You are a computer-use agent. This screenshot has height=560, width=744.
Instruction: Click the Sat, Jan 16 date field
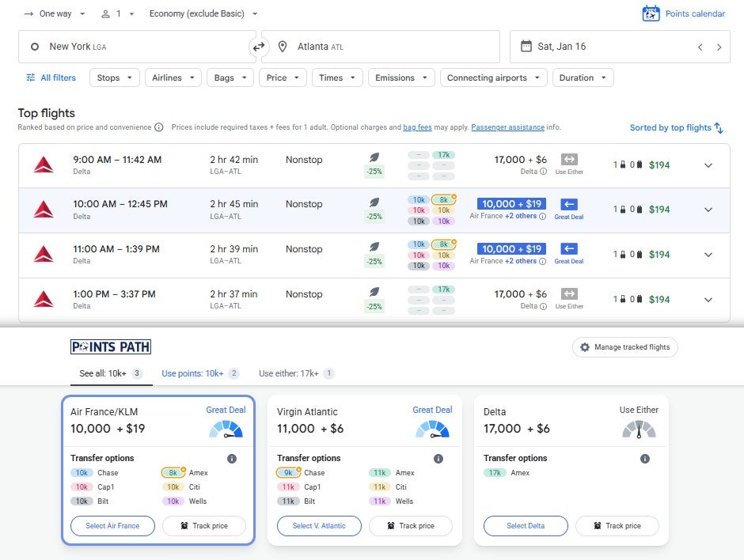click(620, 47)
